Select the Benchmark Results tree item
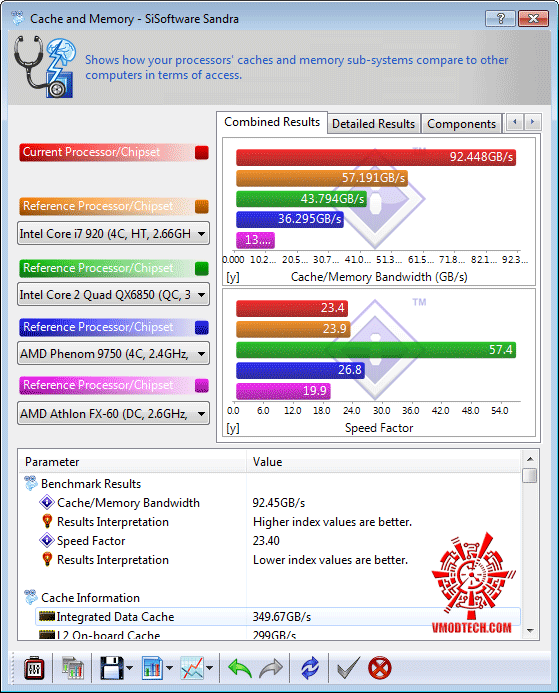559x693 pixels. [x=91, y=484]
